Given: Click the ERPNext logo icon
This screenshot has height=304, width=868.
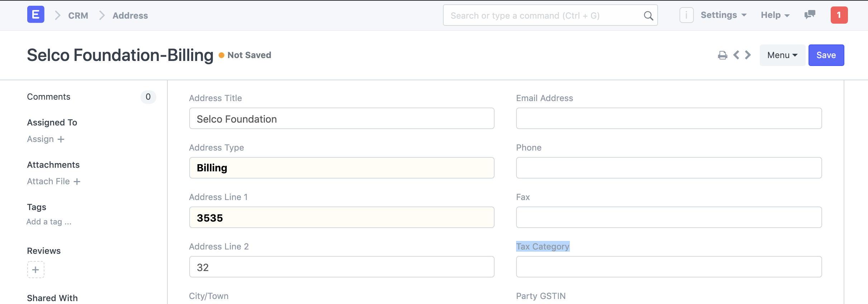Looking at the screenshot, I should pos(35,15).
